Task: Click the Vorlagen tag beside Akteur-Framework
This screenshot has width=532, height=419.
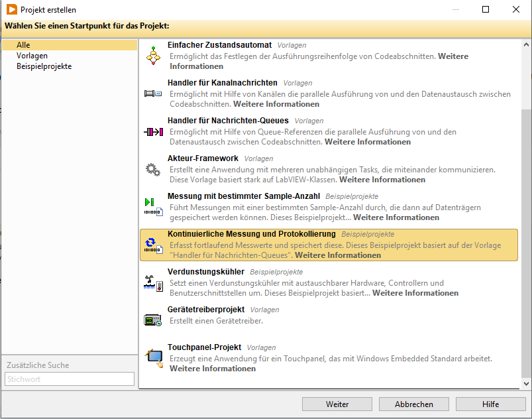Action: click(x=258, y=158)
